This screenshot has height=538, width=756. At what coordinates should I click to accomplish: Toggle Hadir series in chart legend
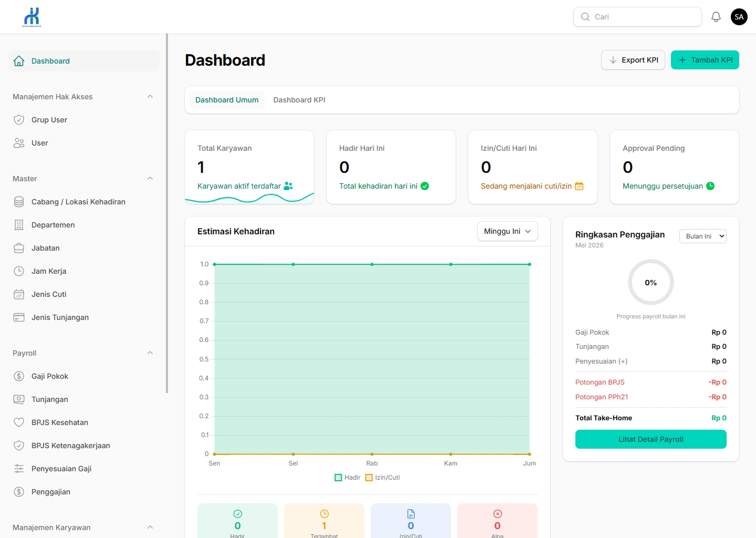coord(348,478)
